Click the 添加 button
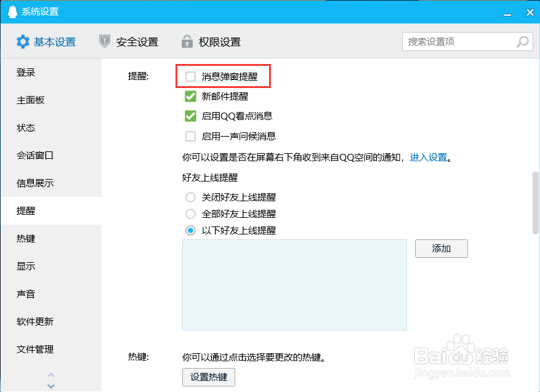This screenshot has height=392, width=540. point(441,249)
